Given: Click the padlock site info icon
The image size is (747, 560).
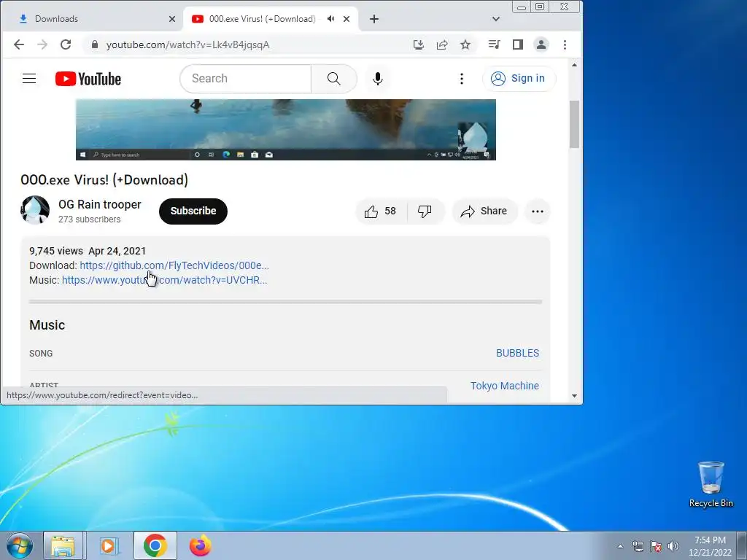Looking at the screenshot, I should coord(94,44).
